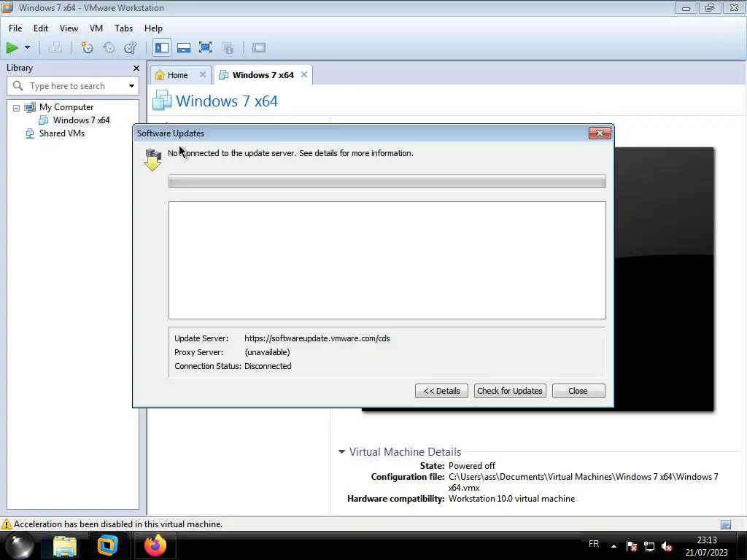Image resolution: width=747 pixels, height=560 pixels.
Task: Open the library search filter dropdown
Action: click(x=131, y=86)
